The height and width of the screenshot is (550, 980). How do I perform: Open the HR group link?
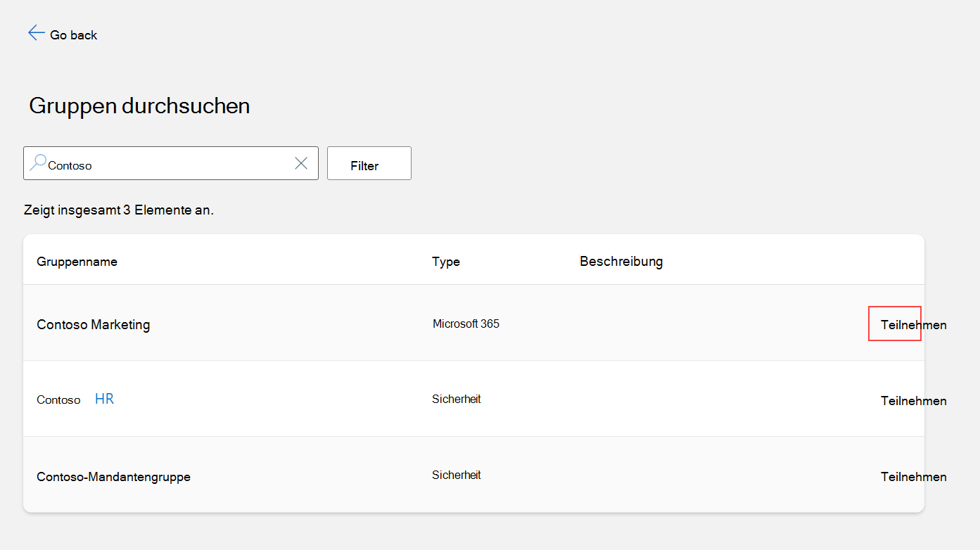click(x=104, y=399)
